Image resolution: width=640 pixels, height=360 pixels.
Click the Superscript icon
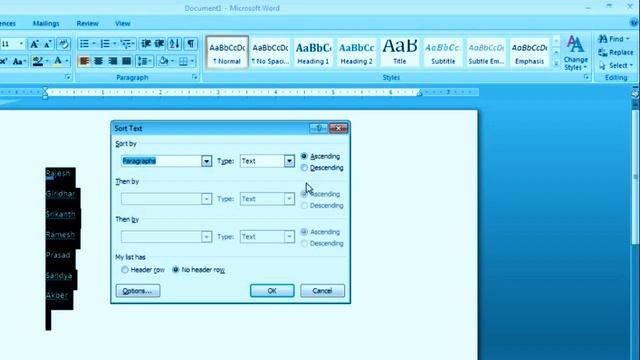4,62
